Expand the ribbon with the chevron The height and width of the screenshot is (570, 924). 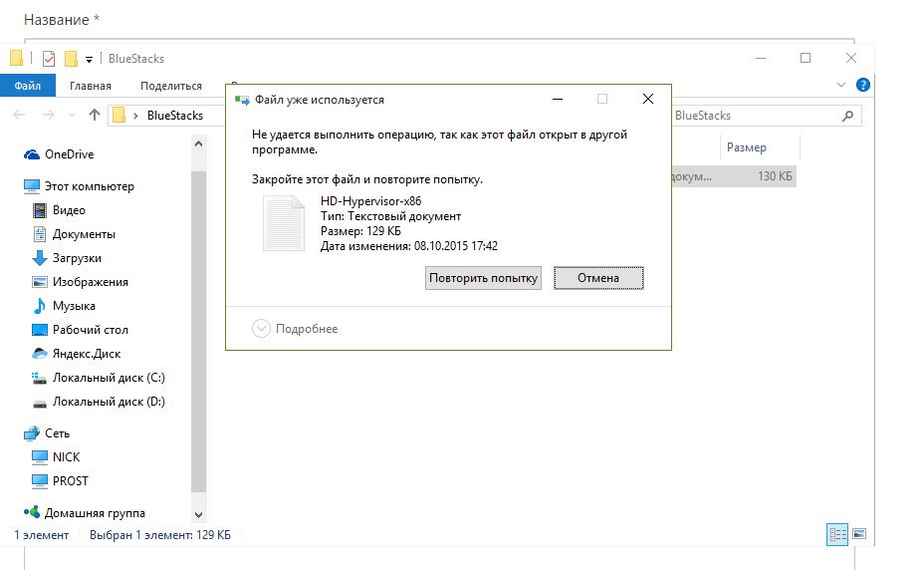[841, 85]
